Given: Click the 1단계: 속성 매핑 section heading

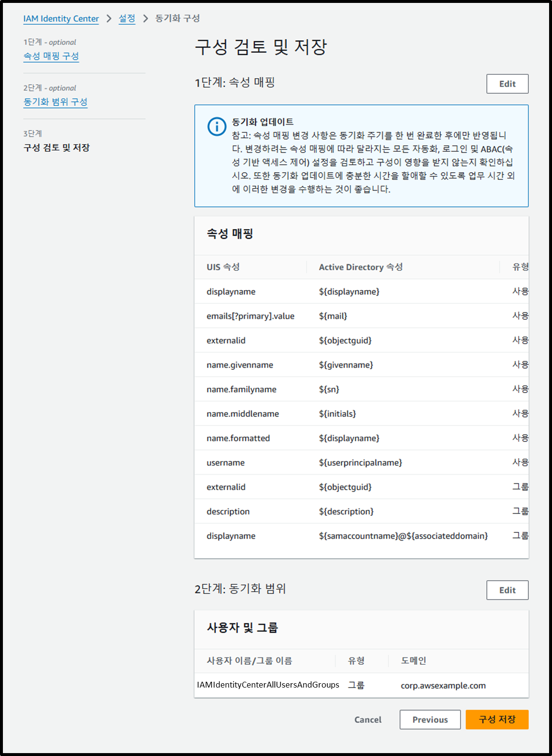Looking at the screenshot, I should pos(235,82).
